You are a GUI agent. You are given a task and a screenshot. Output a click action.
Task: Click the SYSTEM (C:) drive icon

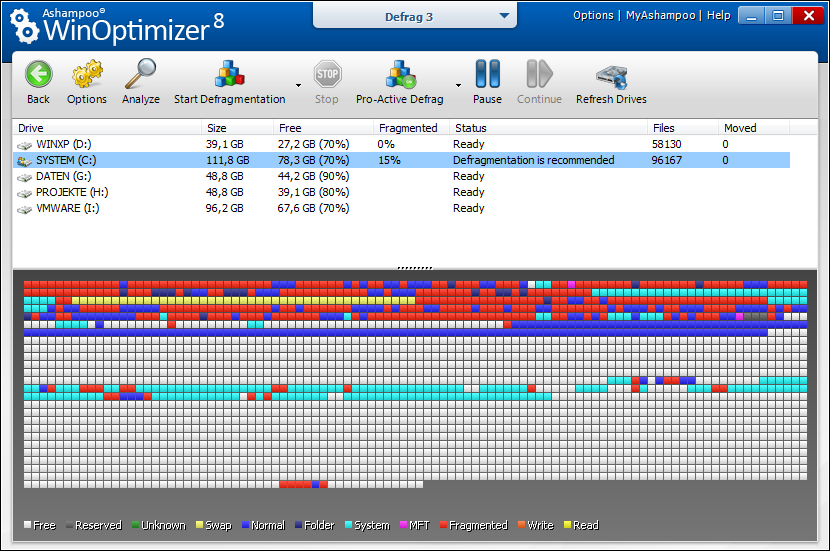[24, 161]
